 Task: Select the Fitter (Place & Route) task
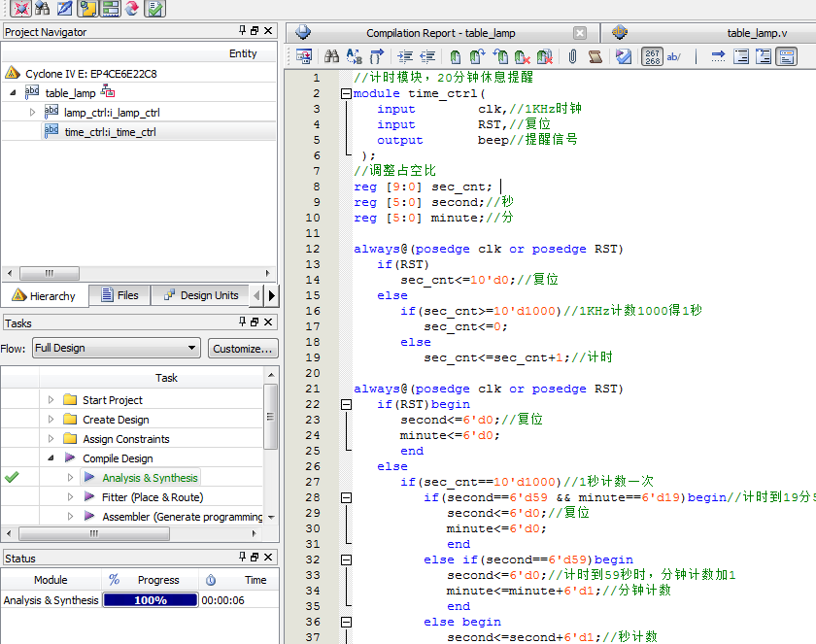point(153,497)
